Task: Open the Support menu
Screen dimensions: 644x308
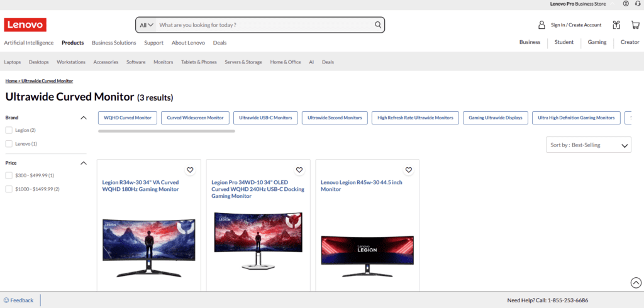Action: click(153, 43)
